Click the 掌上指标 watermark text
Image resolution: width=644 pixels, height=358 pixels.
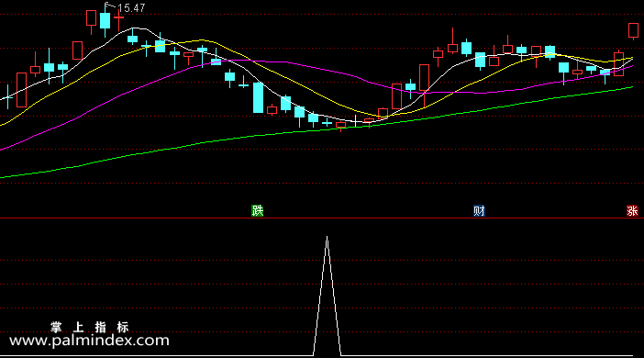click(90, 327)
